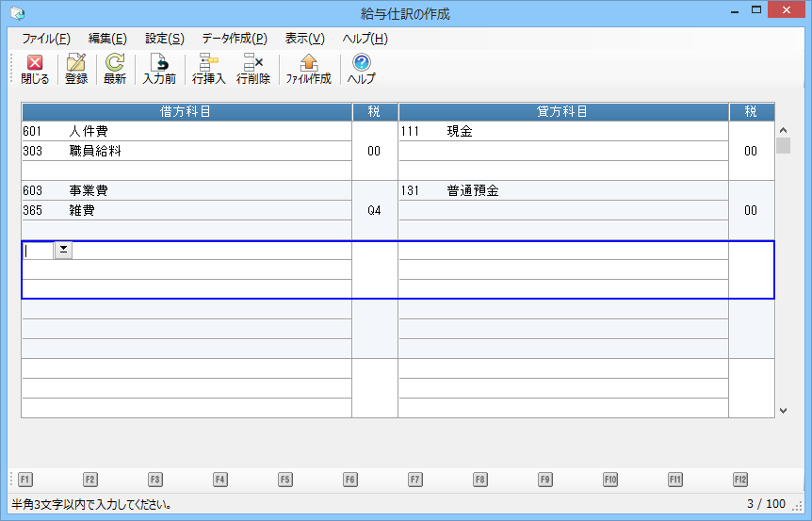Click the Q4 tax code cell
This screenshot has width=812, height=521.
pyautogui.click(x=374, y=211)
